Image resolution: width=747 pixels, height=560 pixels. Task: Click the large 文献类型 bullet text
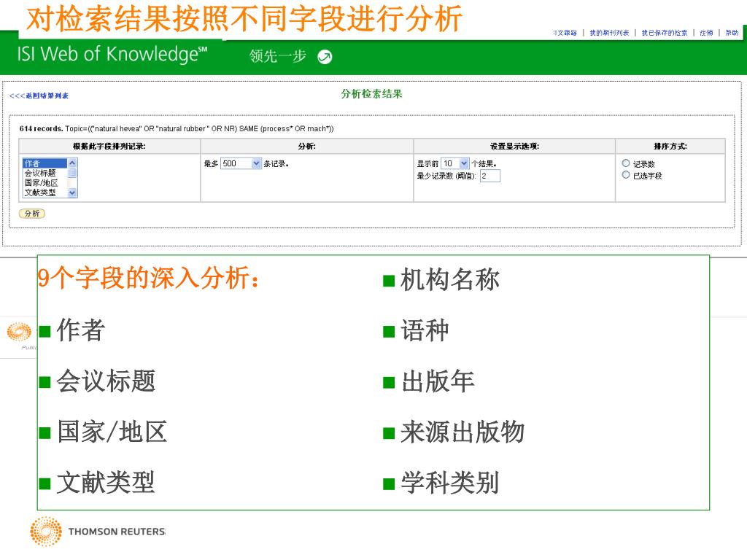click(x=107, y=483)
